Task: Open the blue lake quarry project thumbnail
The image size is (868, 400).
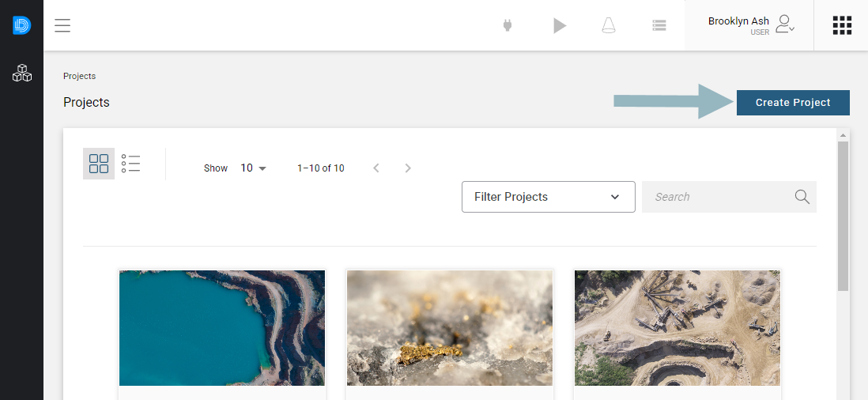Action: click(x=222, y=328)
